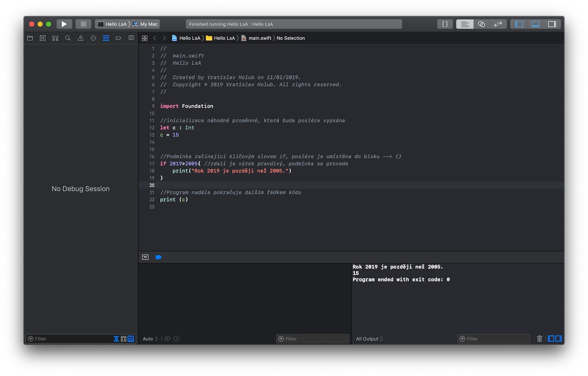
Task: Open the Report navigator speech bubble icon
Action: click(x=131, y=38)
